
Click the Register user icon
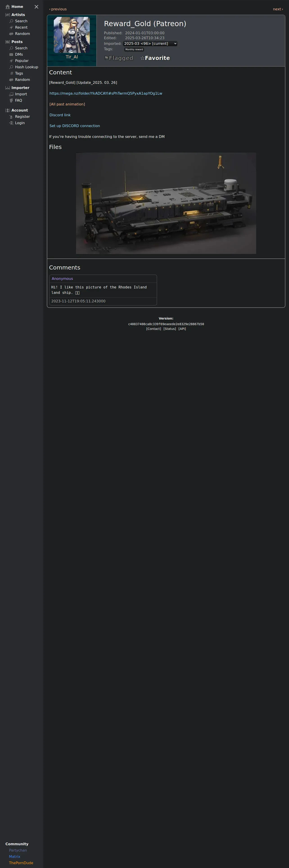pos(11,117)
